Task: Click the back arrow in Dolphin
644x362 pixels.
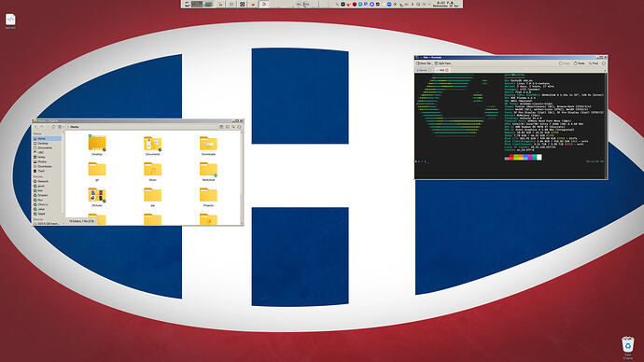Action: click(x=36, y=127)
